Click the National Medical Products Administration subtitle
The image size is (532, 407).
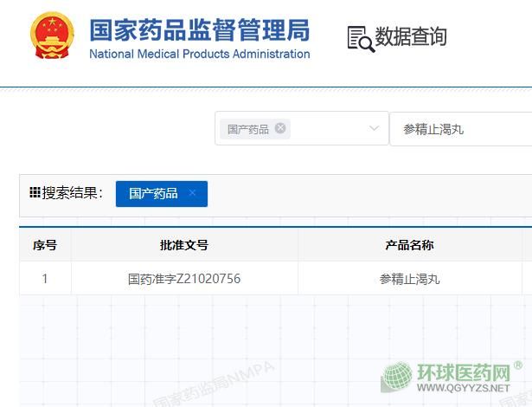coord(199,55)
